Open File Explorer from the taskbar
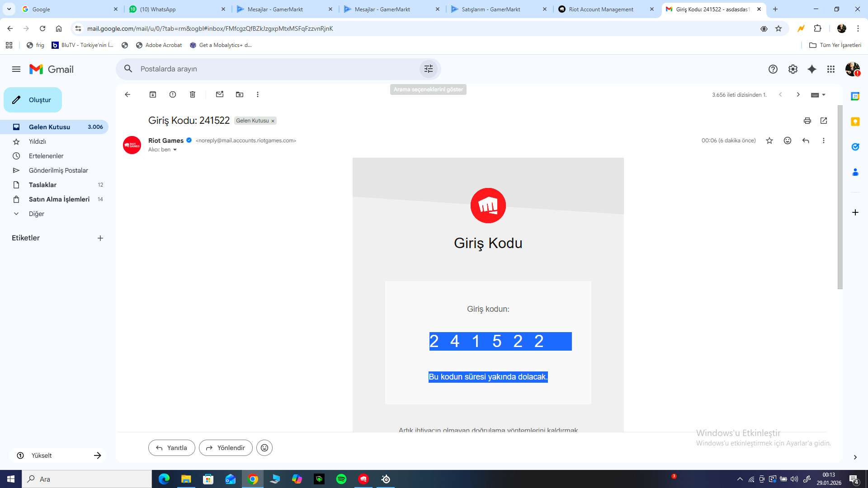 tap(186, 479)
